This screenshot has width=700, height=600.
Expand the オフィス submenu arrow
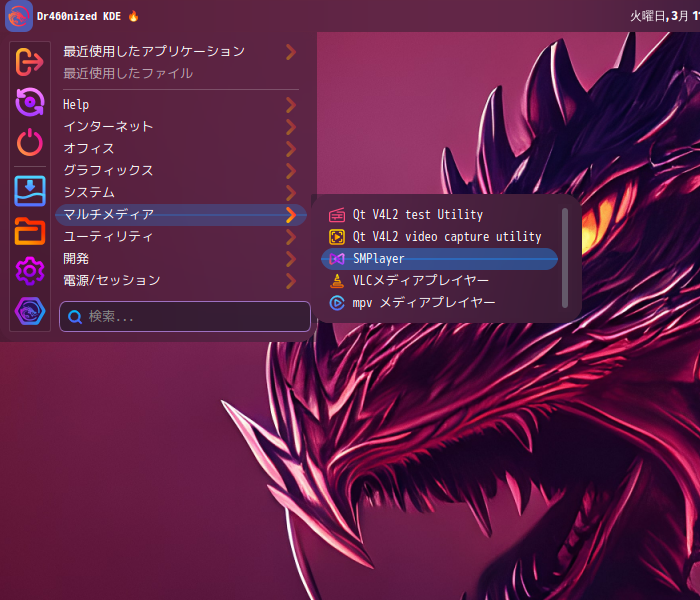tap(291, 149)
